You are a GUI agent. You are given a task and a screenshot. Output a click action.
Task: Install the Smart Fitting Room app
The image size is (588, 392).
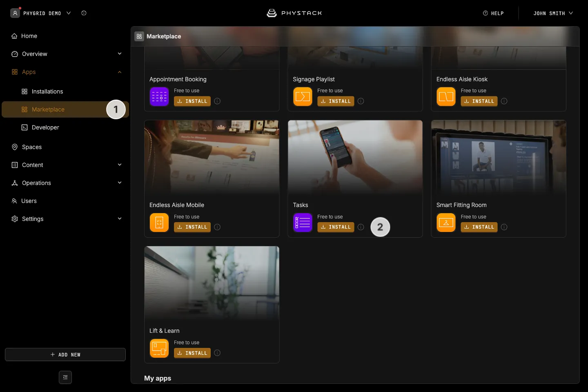click(x=479, y=227)
